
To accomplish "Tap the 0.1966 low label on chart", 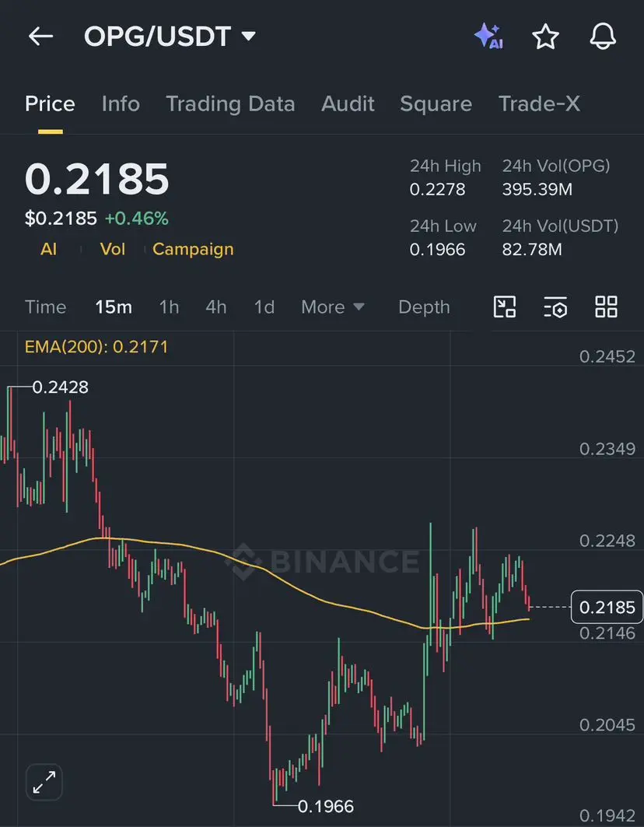I will click(326, 807).
